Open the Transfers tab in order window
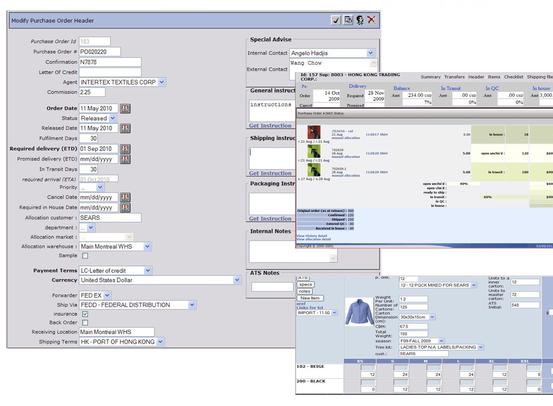Viewport: 553px width, 406px height. 454,77
